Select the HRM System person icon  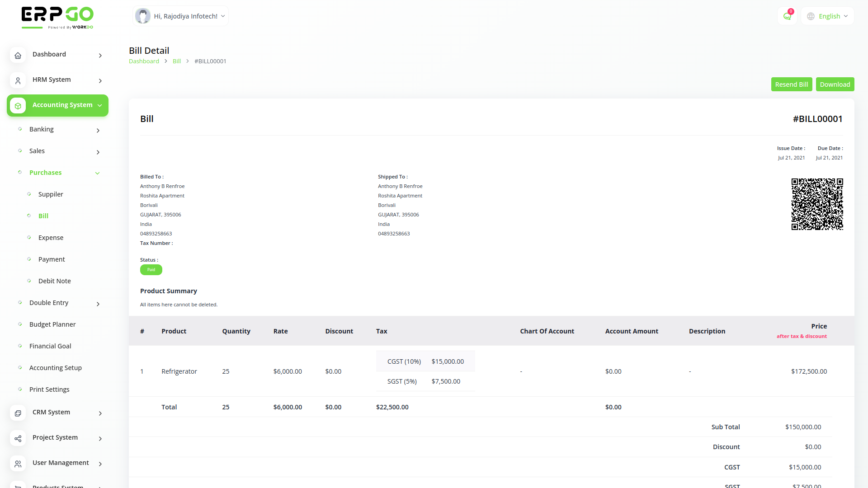coord(18,80)
